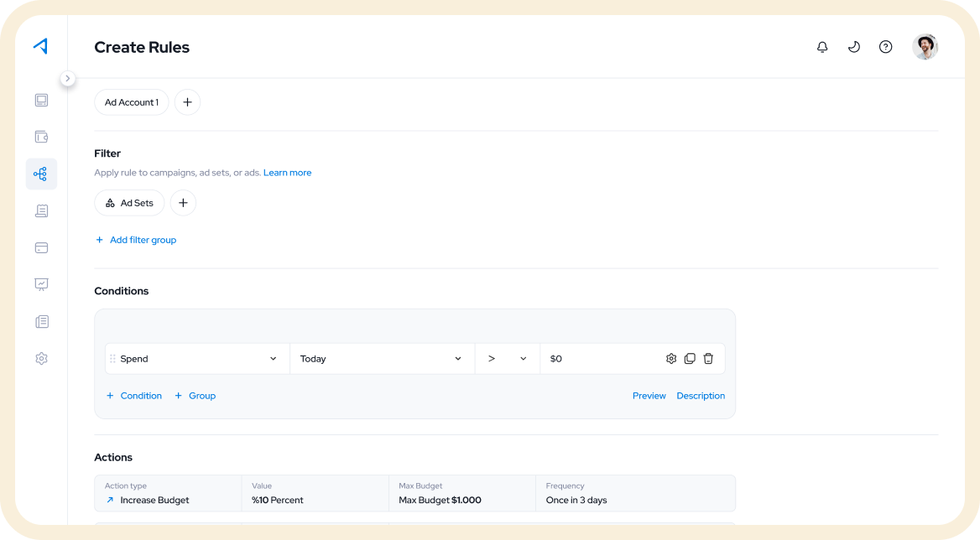Open the user profile avatar

(925, 47)
